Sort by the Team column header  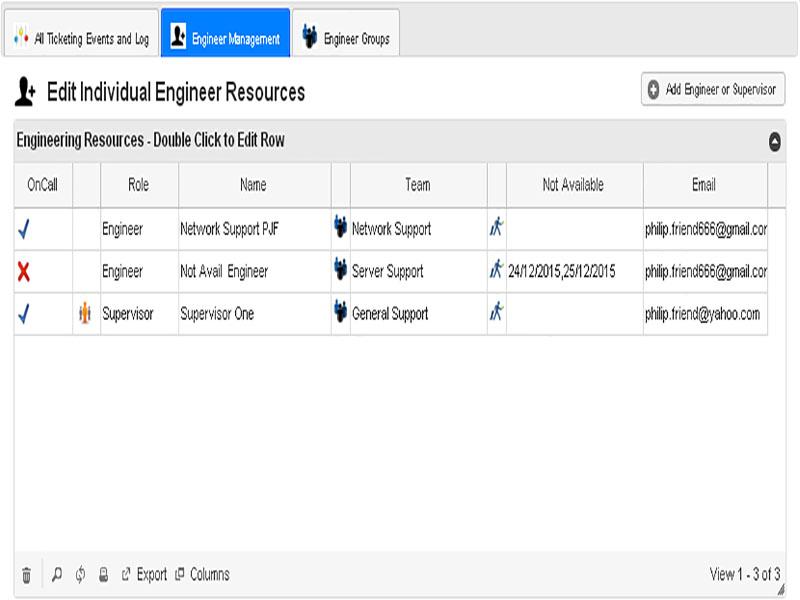click(418, 185)
